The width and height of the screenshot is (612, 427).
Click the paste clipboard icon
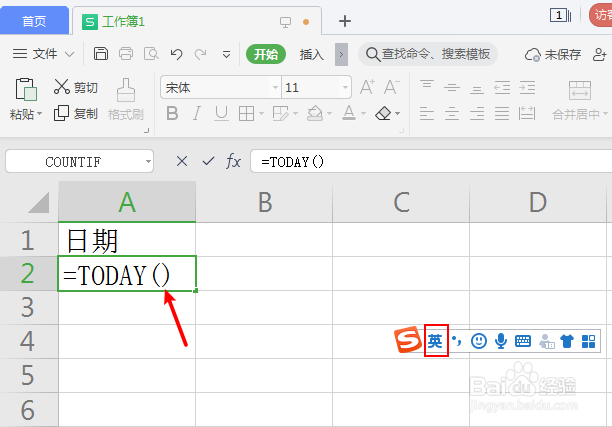26,89
